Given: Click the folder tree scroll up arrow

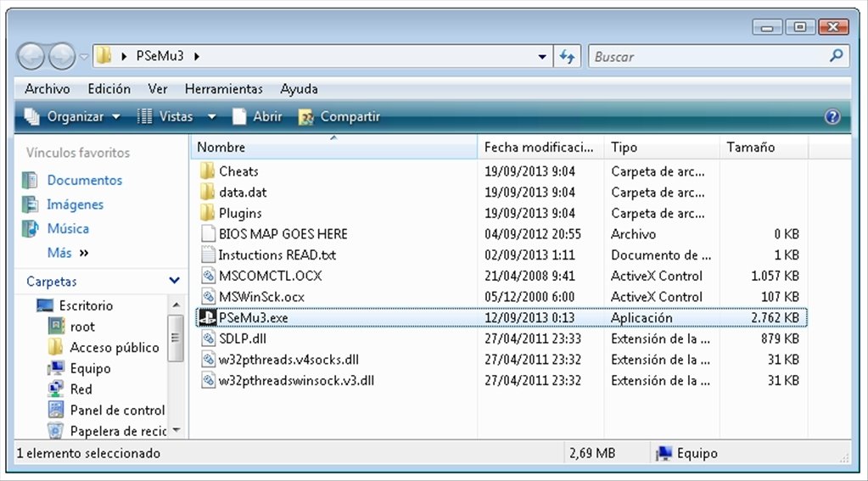Looking at the screenshot, I should (176, 305).
